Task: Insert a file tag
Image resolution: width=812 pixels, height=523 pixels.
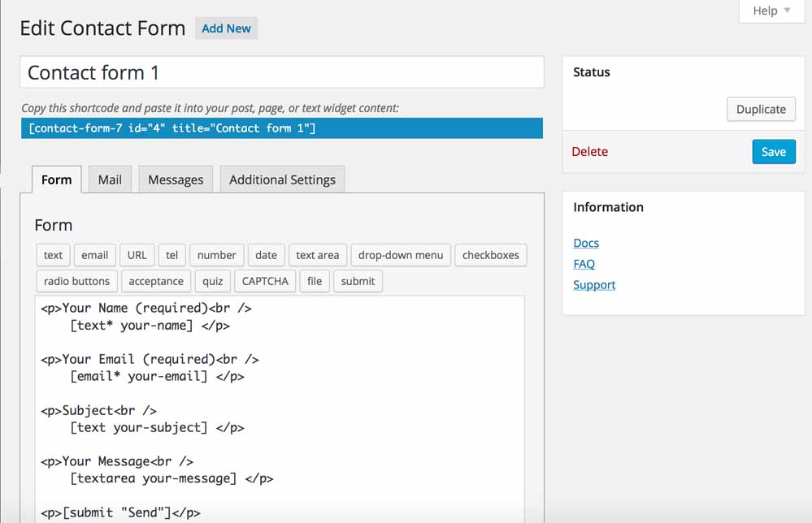Action: click(315, 281)
